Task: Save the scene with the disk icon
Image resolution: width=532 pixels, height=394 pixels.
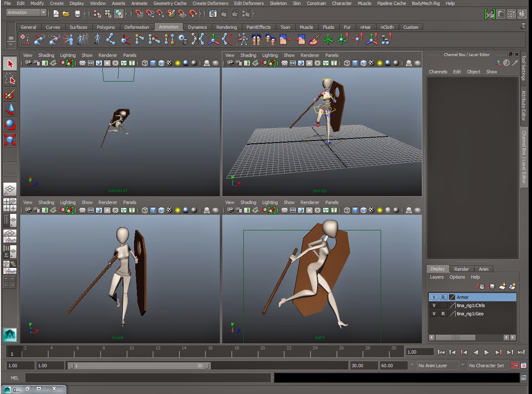Action: point(77,14)
